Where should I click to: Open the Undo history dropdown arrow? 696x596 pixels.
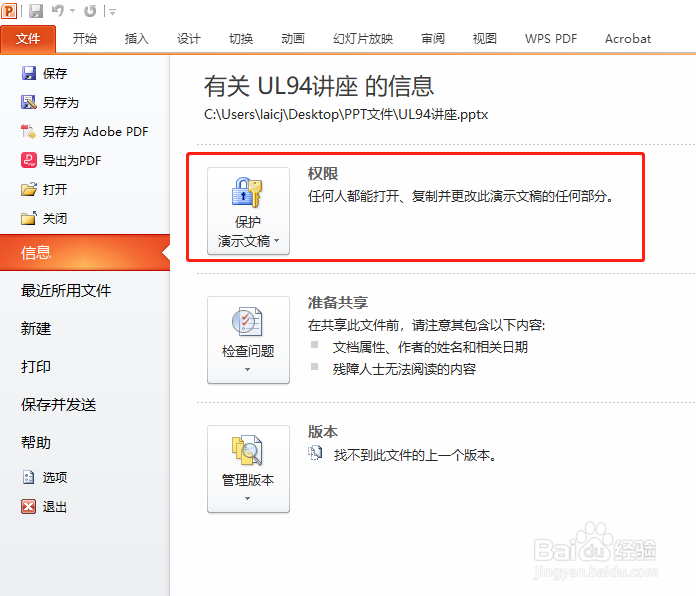pos(72,11)
